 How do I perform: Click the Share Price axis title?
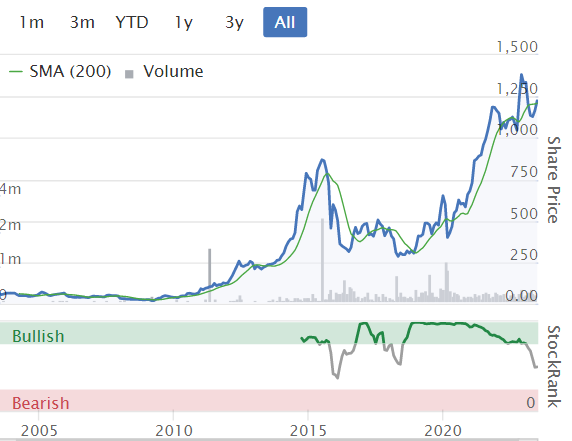click(554, 180)
